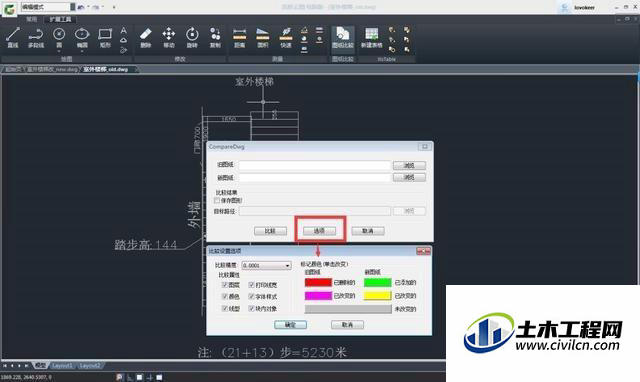The width and height of the screenshot is (640, 382).
Task: Toggle the 块内对象 block objects checkbox
Action: [251, 309]
